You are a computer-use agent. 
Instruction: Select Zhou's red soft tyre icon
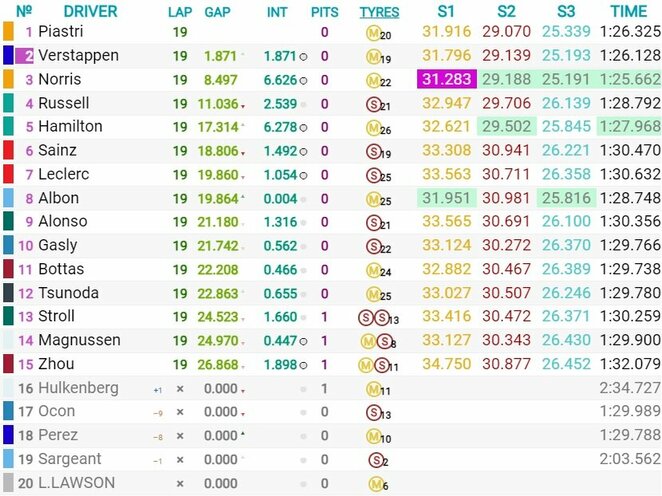point(379,364)
